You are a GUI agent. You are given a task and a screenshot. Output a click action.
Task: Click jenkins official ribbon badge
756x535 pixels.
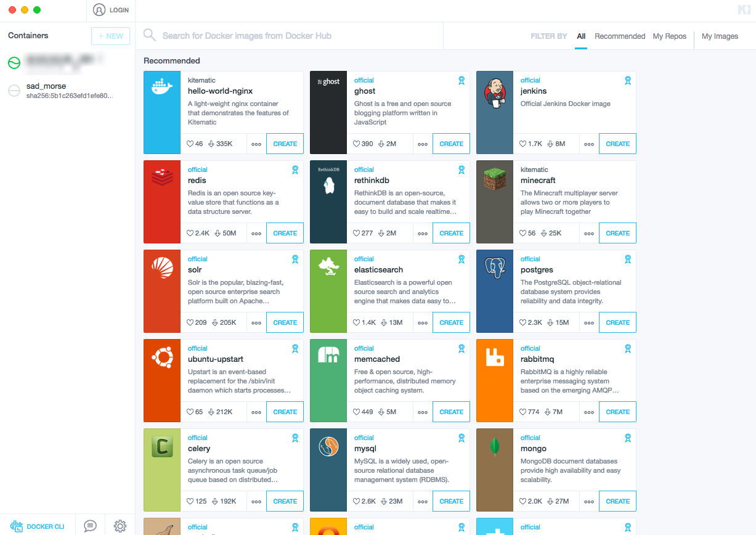(x=628, y=81)
